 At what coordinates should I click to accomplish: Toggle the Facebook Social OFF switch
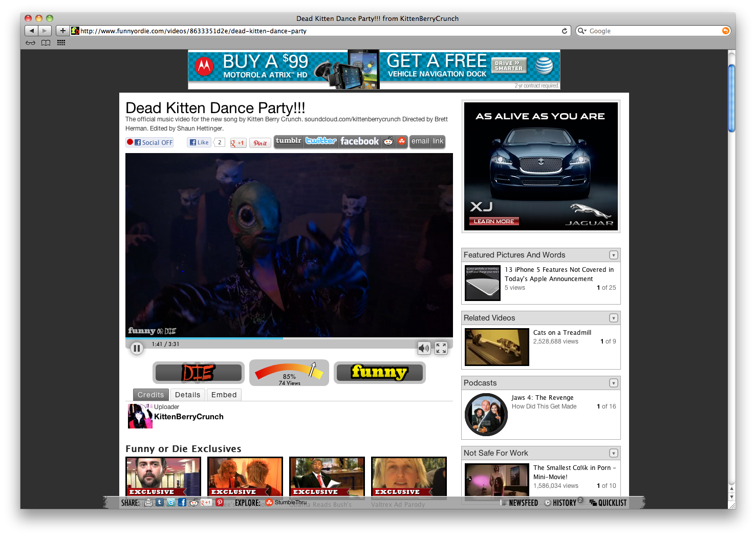click(149, 142)
